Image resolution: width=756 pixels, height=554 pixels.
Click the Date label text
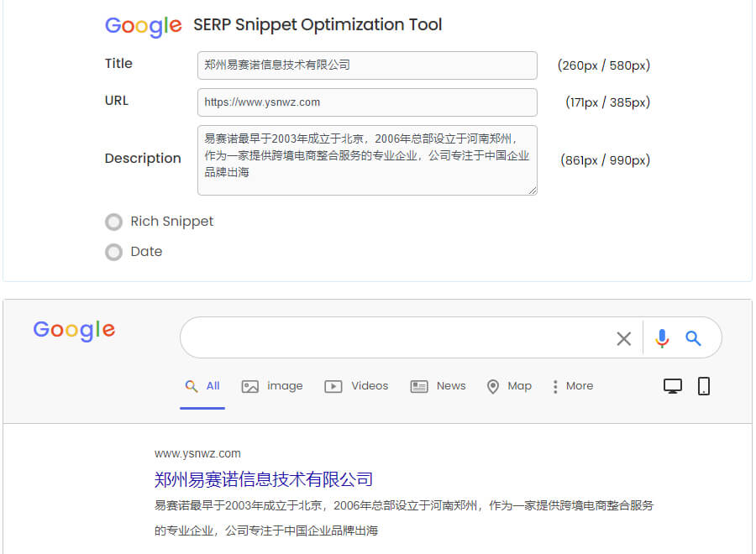[x=146, y=252]
